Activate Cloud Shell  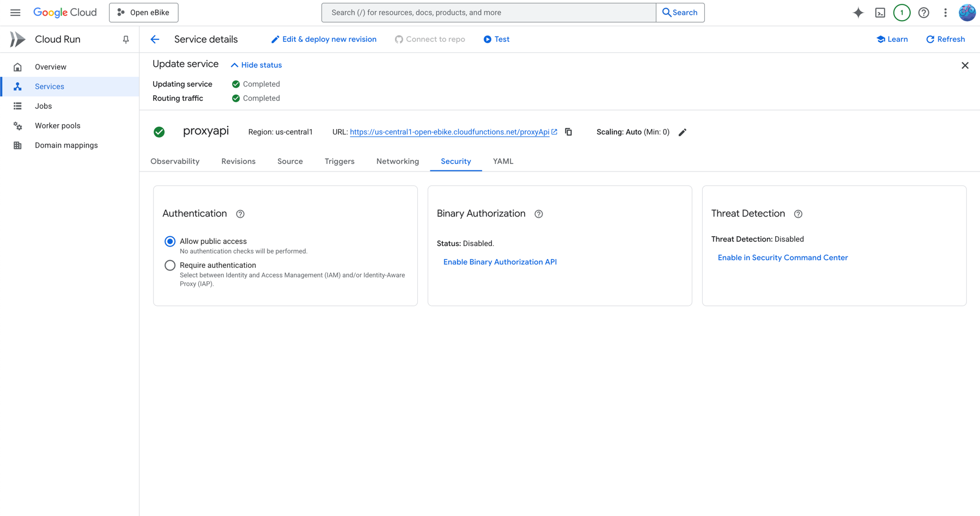pyautogui.click(x=880, y=12)
